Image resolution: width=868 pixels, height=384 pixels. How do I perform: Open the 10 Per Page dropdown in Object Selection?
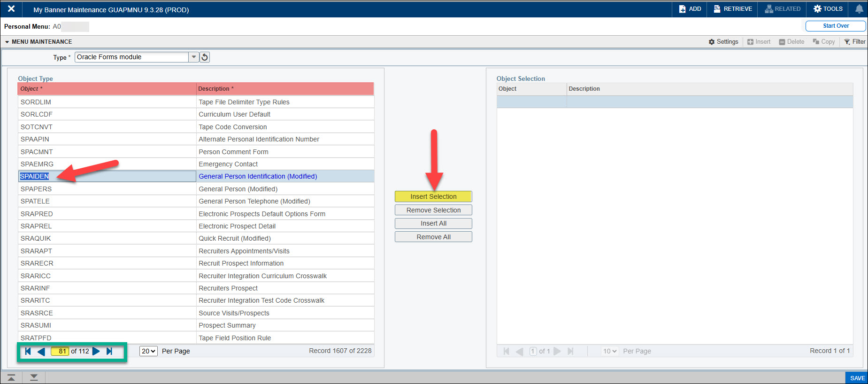[x=610, y=351]
